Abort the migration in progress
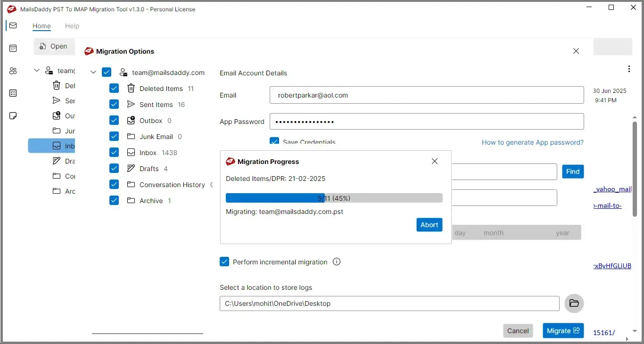Viewport: 644px width, 344px height. (429, 225)
